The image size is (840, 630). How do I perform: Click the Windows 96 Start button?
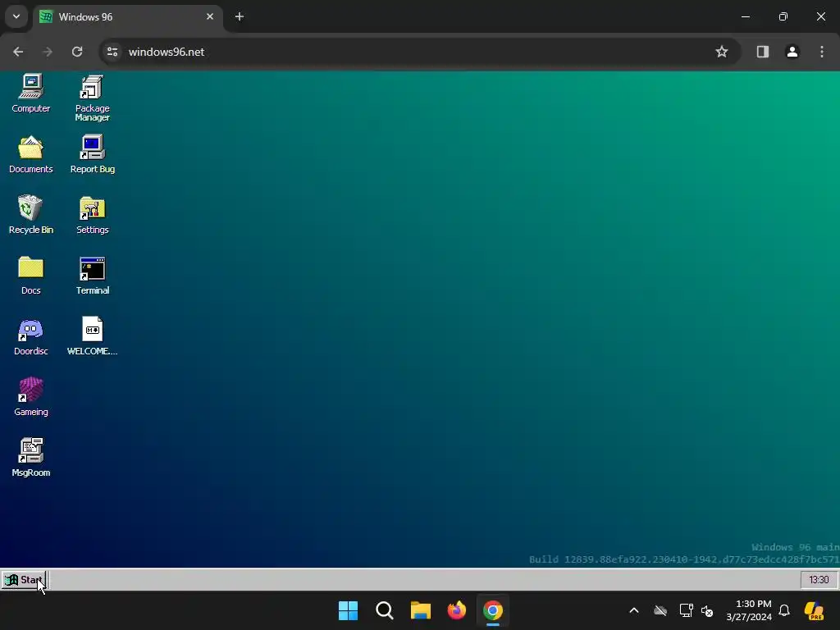[x=24, y=580]
